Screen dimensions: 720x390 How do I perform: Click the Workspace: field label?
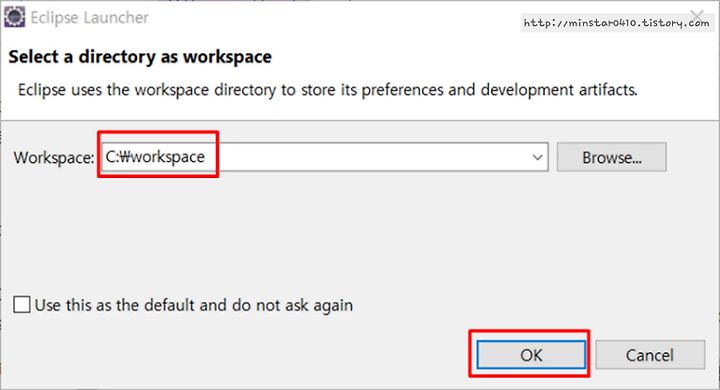point(54,158)
